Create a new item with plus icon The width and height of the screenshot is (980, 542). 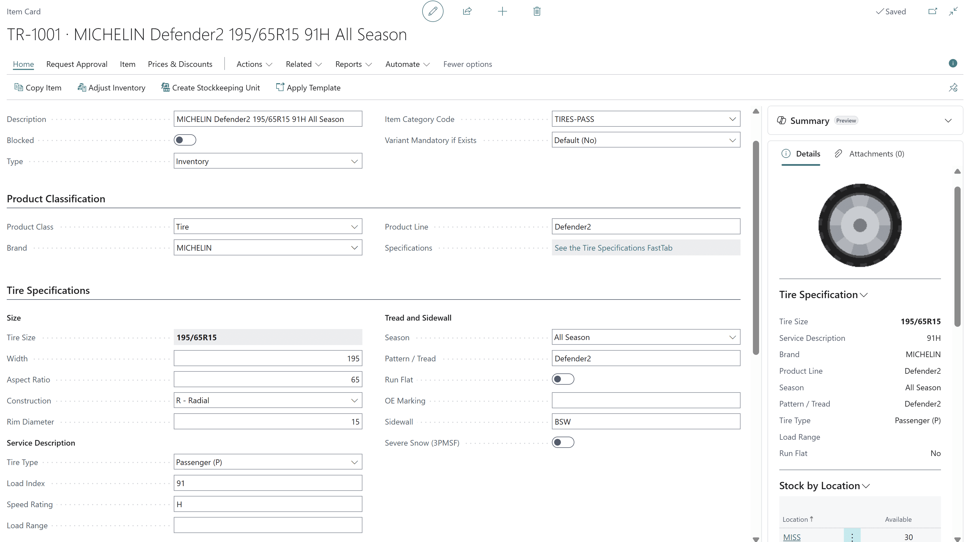coord(502,12)
